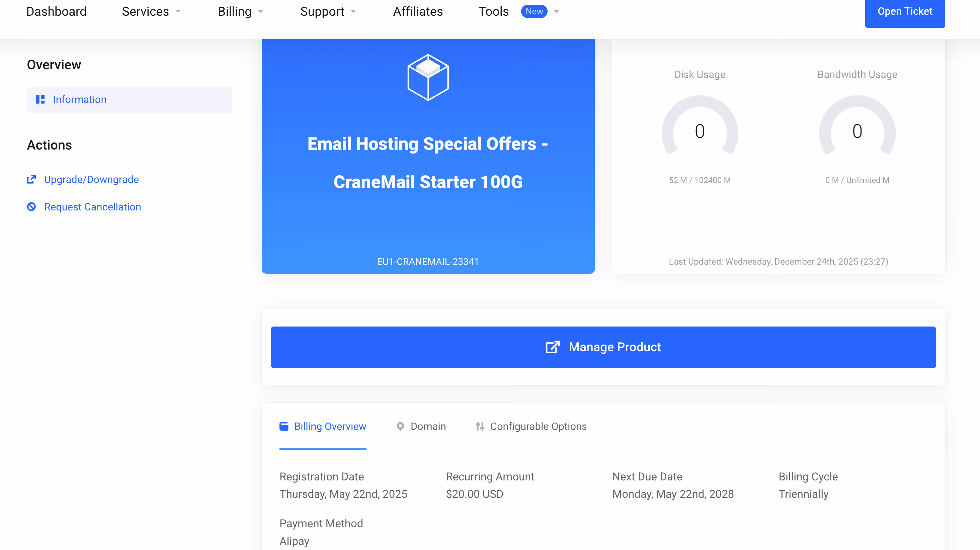Click the Billing Overview wallet icon
The image size is (980, 550).
coord(284,426)
